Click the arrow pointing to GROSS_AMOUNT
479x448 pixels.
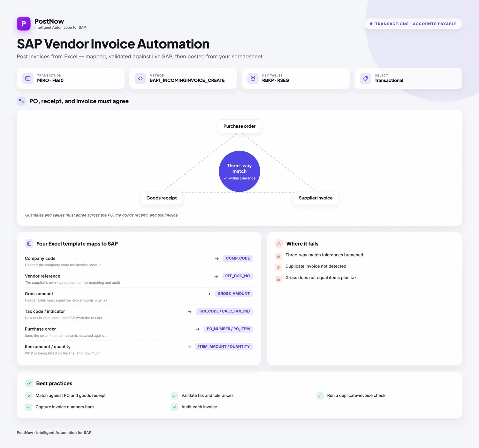click(209, 294)
